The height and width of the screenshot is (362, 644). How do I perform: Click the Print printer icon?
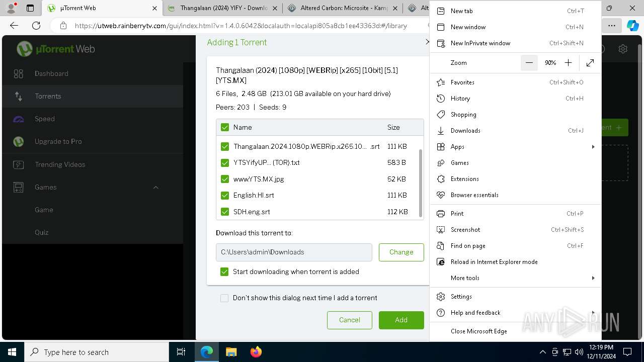pyautogui.click(x=441, y=214)
